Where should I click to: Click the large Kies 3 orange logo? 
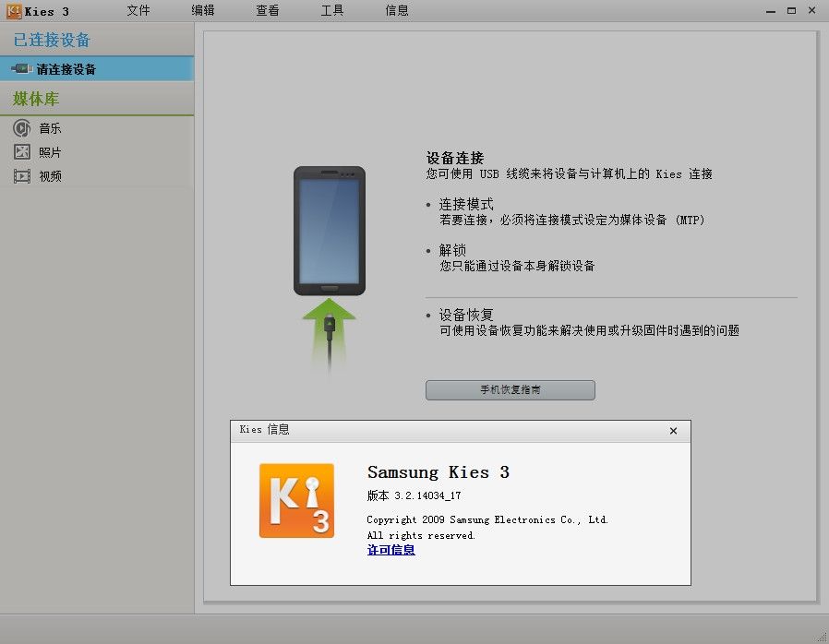(x=296, y=500)
